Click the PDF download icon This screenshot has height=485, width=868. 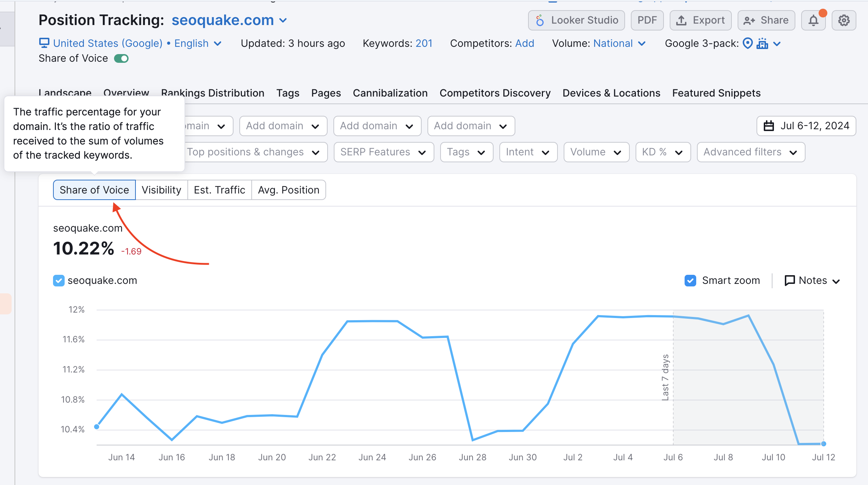647,20
